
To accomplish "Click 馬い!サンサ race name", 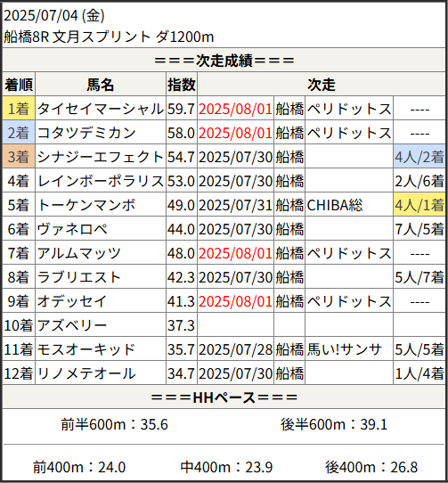I will [x=344, y=349].
